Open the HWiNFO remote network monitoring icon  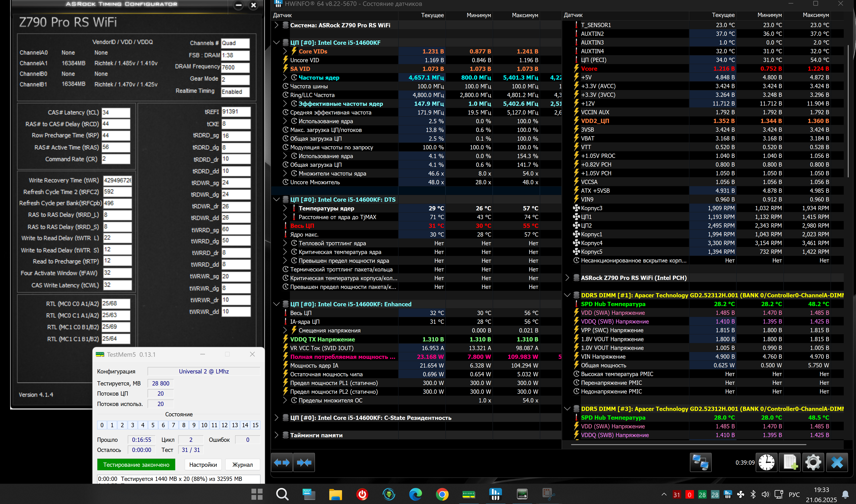pyautogui.click(x=700, y=462)
